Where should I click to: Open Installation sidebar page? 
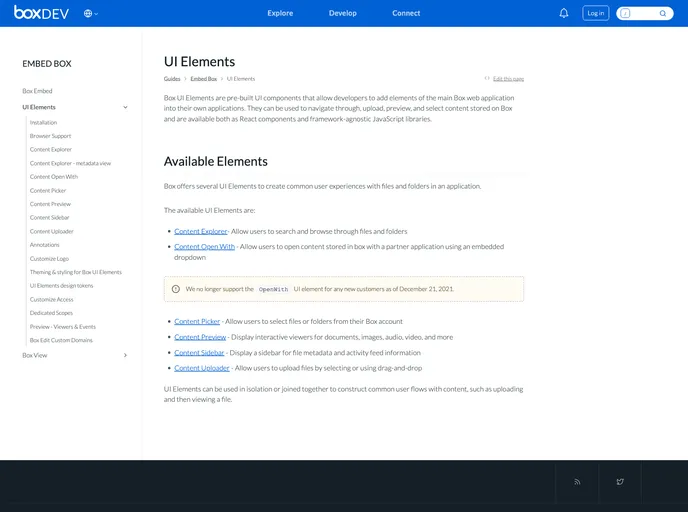43,122
